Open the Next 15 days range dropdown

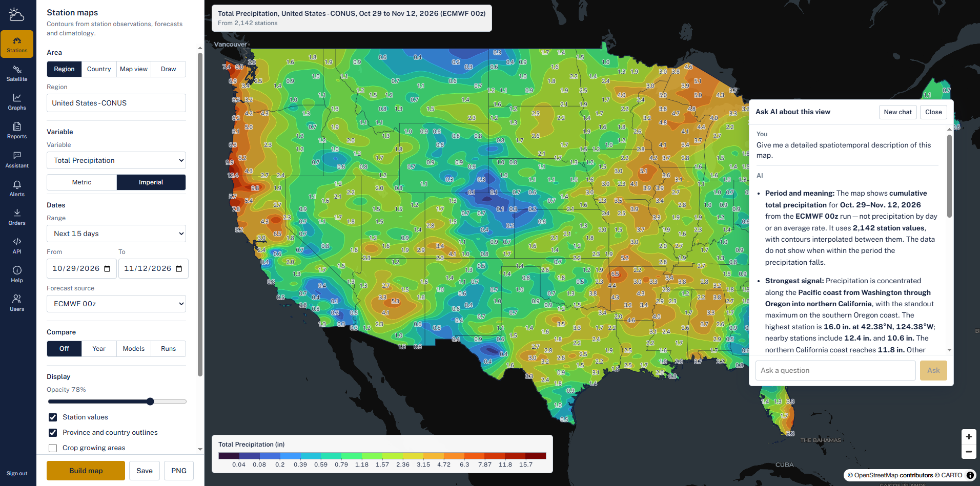click(116, 234)
